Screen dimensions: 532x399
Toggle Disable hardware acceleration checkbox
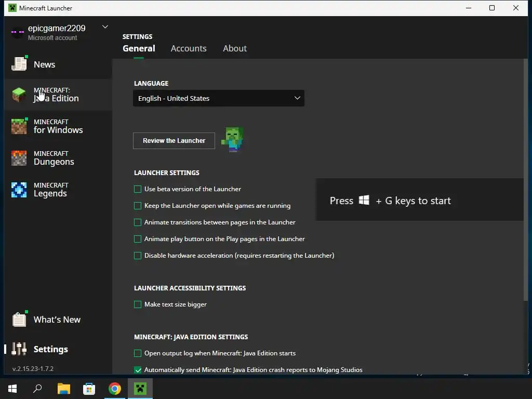tap(138, 256)
